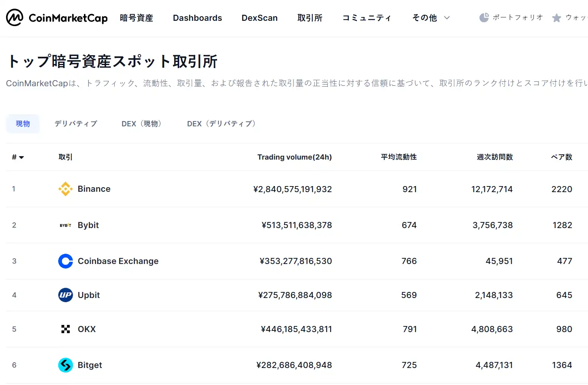Click Coinbase weekly visits 45,951
588x385 pixels.
[x=499, y=261]
